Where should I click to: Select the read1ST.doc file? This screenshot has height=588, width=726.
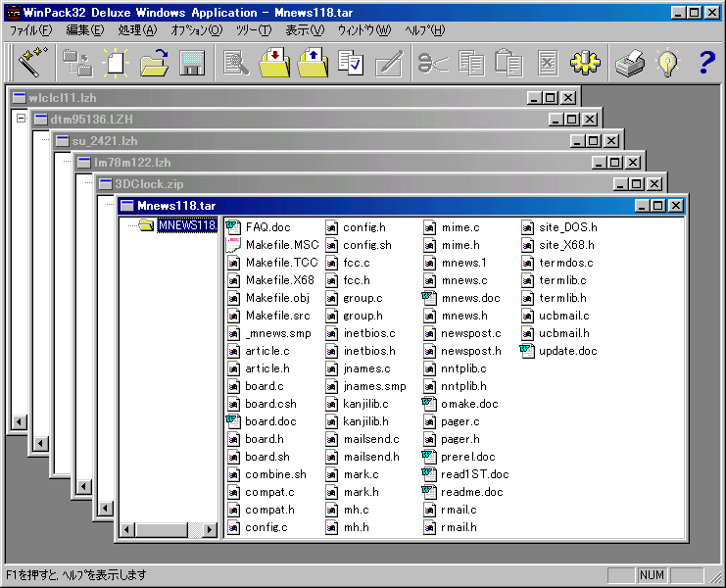pos(474,474)
